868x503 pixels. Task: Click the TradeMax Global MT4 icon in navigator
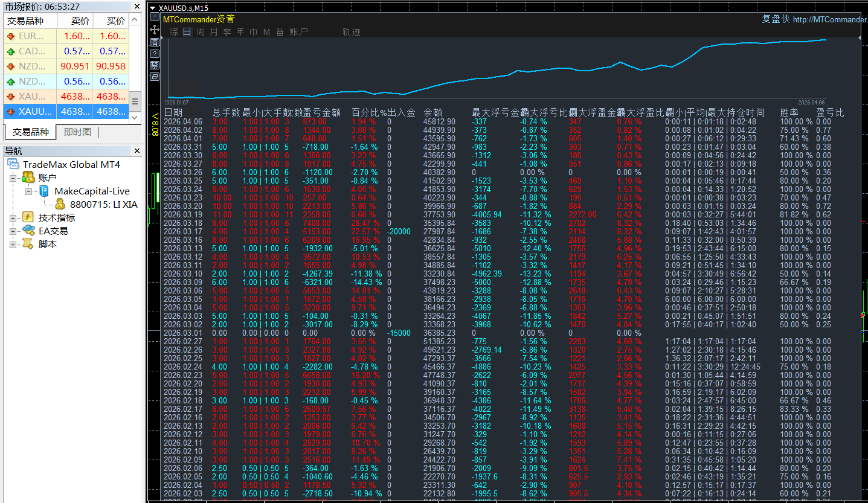pos(13,164)
